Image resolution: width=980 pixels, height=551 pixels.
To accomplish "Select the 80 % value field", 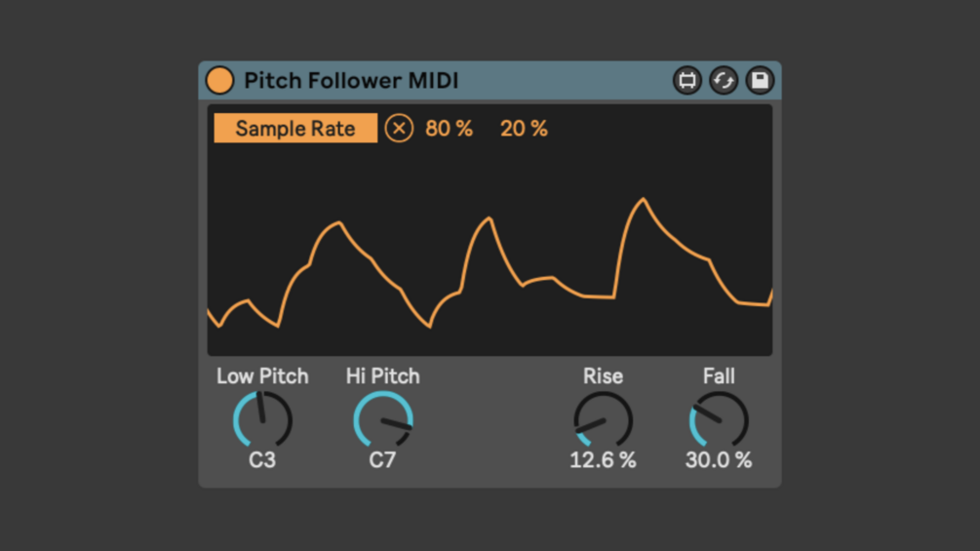I will [449, 129].
